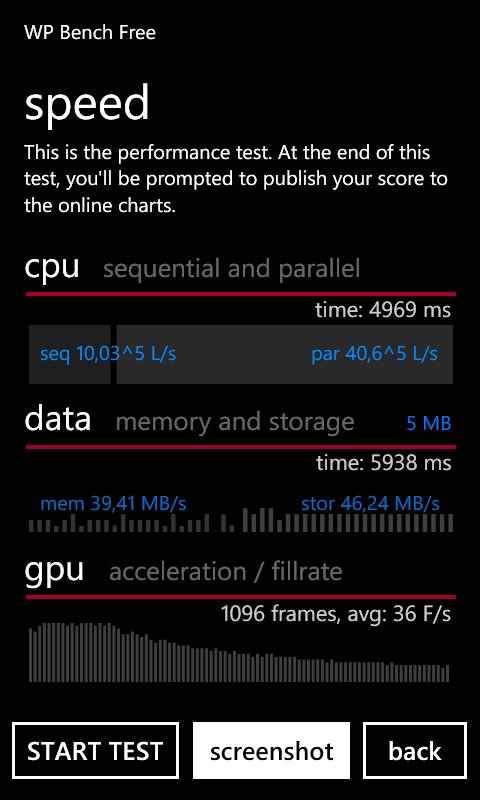The width and height of the screenshot is (480, 800).
Task: Tap the START TEST button
Action: pos(95,750)
